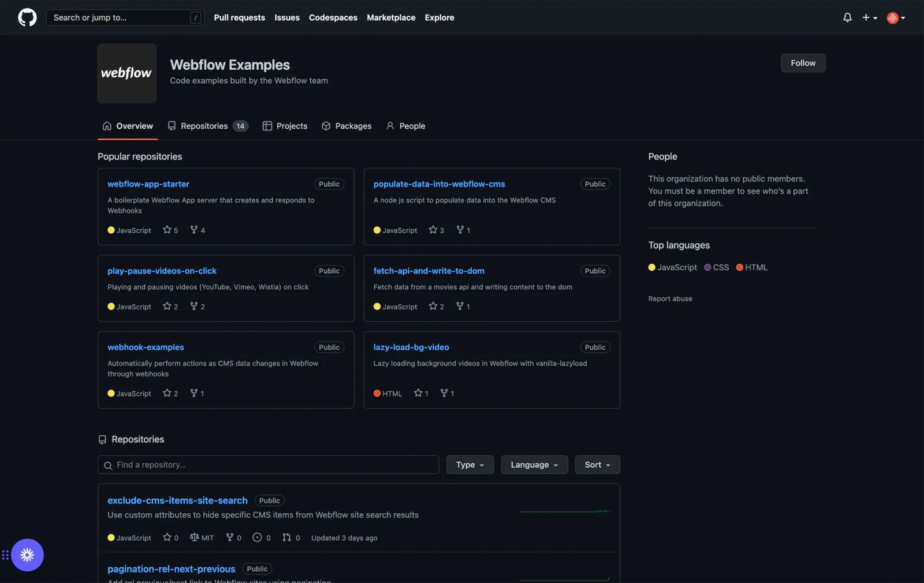This screenshot has height=583, width=924.
Task: Click the stars count on fetch-api-and-write-to-dom
Action: (x=436, y=307)
